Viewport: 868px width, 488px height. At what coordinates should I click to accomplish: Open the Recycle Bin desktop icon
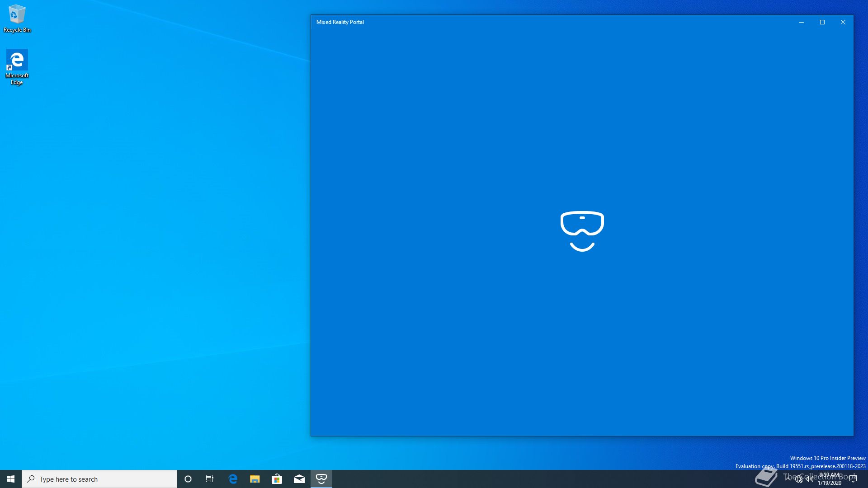17,18
